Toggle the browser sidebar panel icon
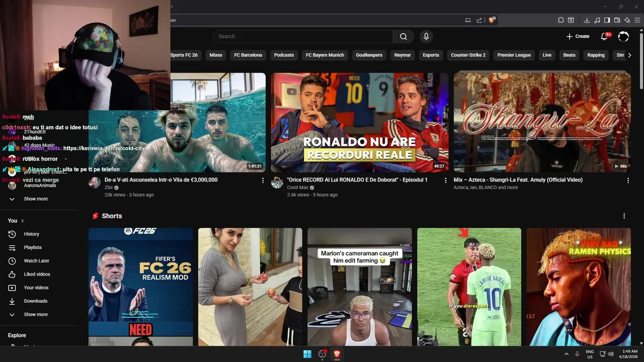The height and width of the screenshot is (362, 644). point(607,20)
